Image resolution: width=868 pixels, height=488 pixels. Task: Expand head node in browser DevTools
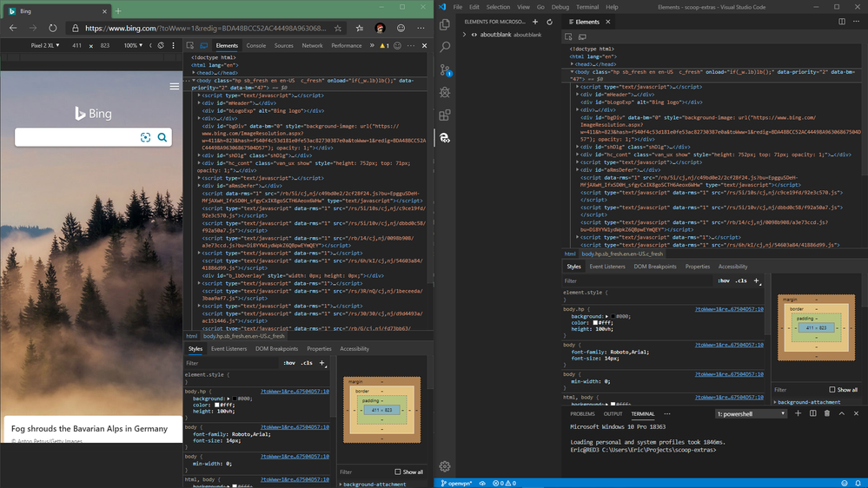click(194, 72)
